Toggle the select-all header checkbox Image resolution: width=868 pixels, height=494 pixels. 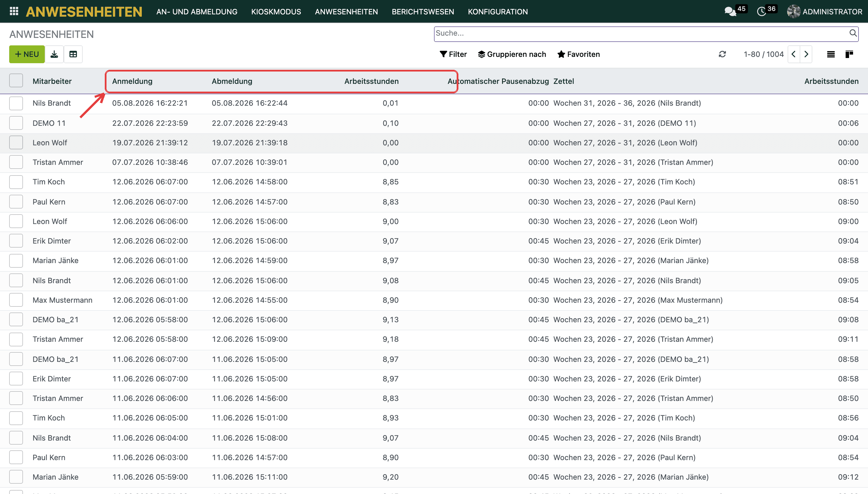[x=16, y=81]
